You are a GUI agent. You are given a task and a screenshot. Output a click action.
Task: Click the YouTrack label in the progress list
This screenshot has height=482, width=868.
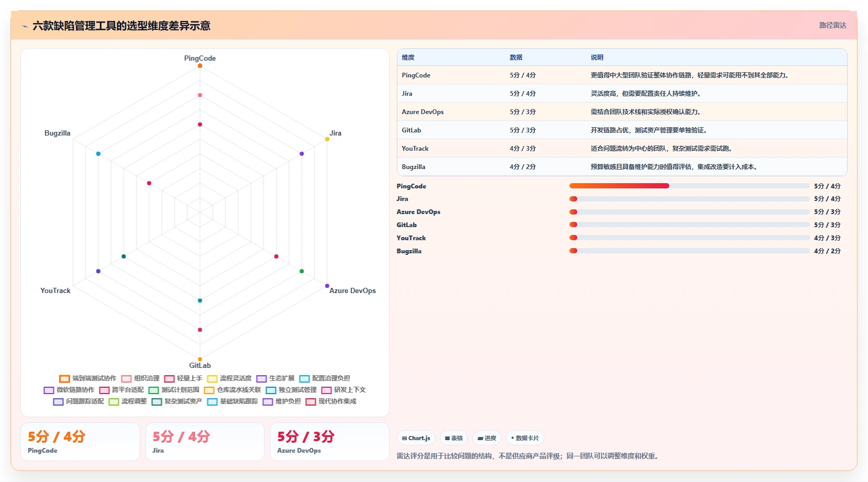(411, 238)
